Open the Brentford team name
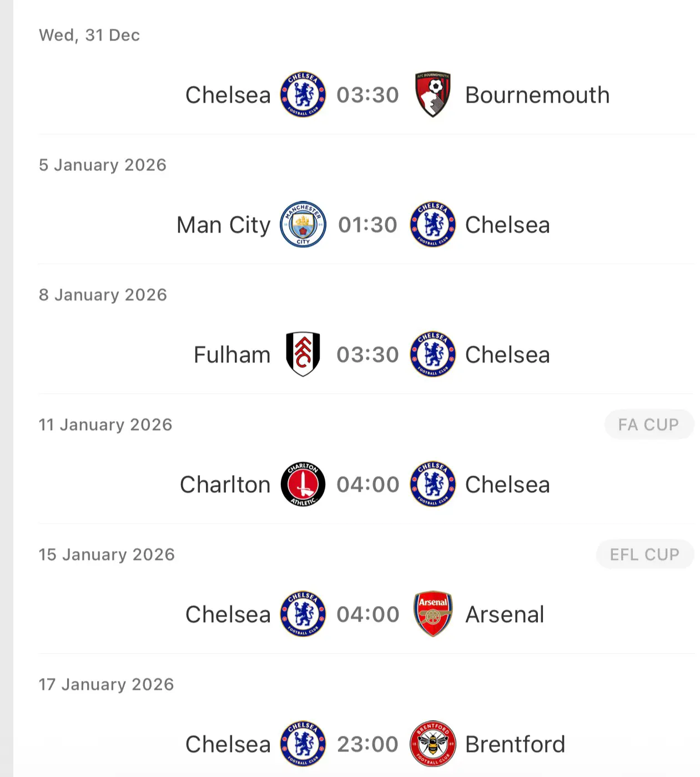 point(515,744)
